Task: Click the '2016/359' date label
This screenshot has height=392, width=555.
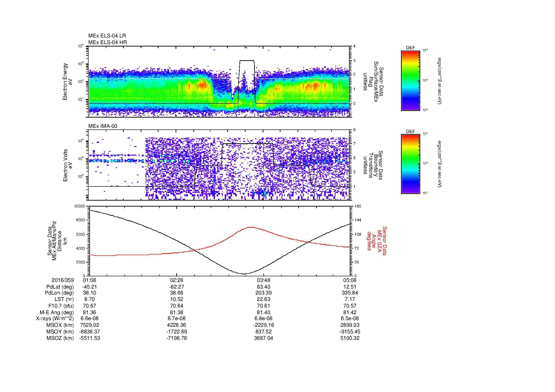Action: (x=63, y=280)
